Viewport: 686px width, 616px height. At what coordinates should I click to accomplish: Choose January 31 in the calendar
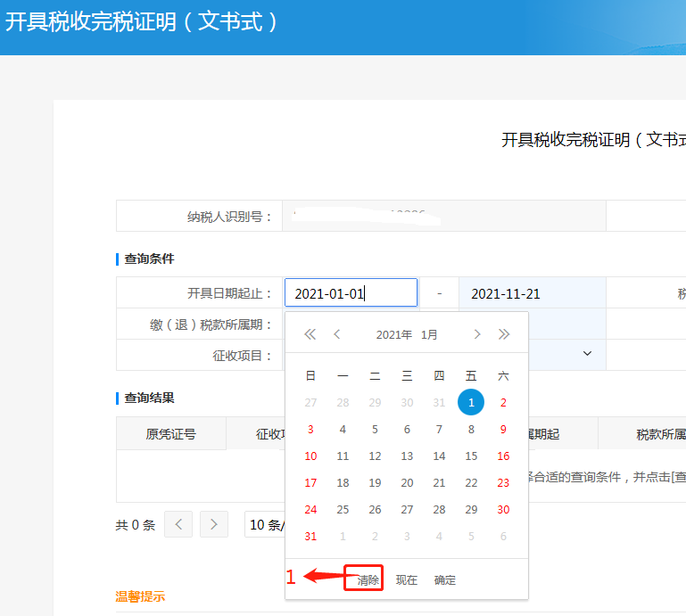pos(310,536)
